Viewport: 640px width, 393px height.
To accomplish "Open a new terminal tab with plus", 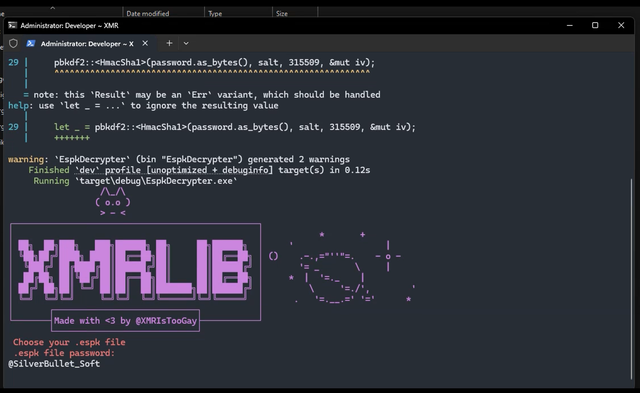I will click(169, 43).
